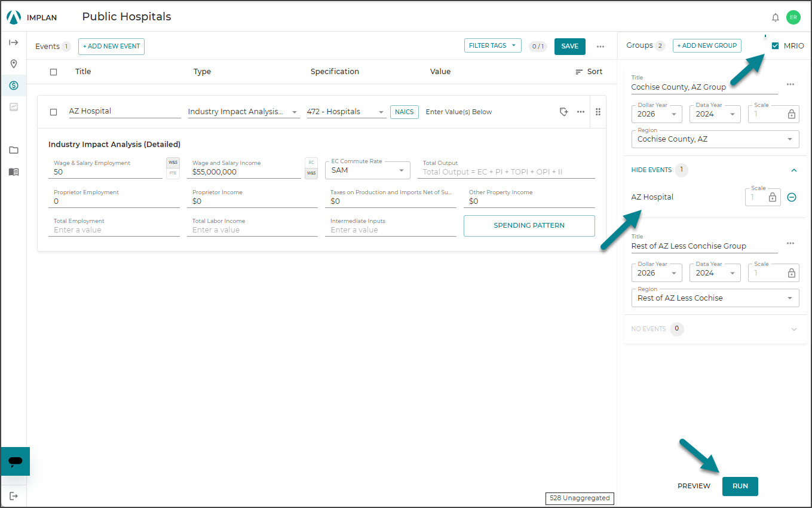Open the Spending Pattern button
The height and width of the screenshot is (508, 812).
[529, 225]
